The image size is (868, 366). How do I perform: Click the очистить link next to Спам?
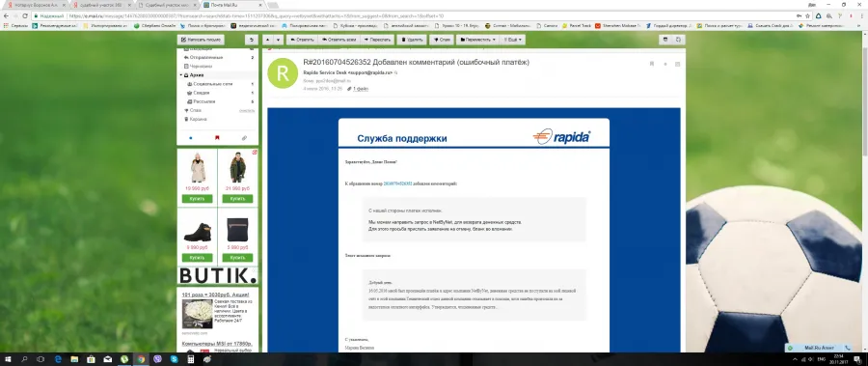(x=247, y=110)
